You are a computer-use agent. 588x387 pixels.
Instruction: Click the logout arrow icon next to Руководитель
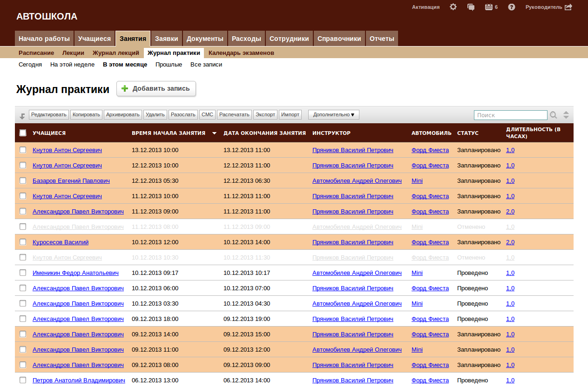click(568, 7)
